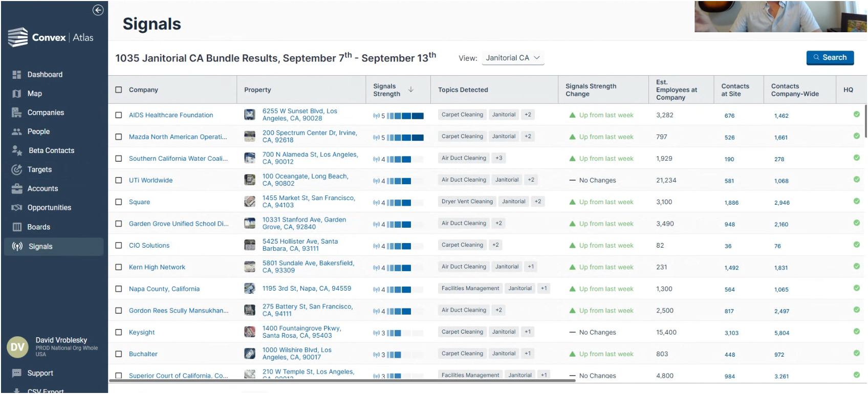Image resolution: width=868 pixels, height=394 pixels.
Task: Check the Mazda North American Operations row
Action: coord(119,137)
